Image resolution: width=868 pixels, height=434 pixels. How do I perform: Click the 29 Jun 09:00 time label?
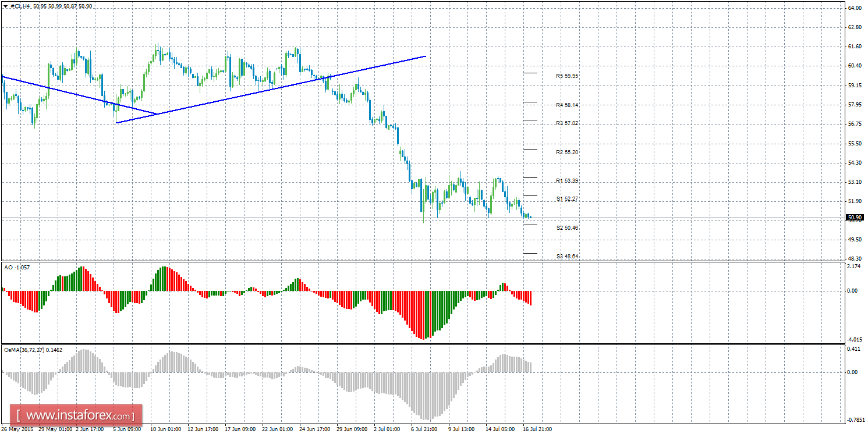pos(351,429)
